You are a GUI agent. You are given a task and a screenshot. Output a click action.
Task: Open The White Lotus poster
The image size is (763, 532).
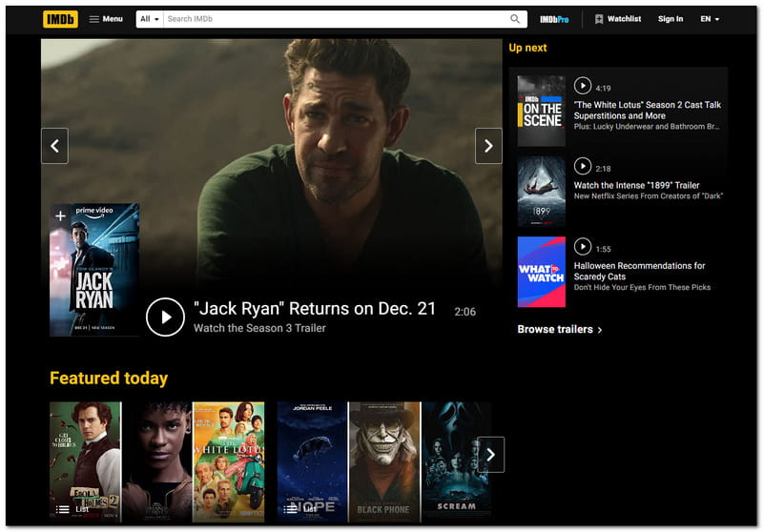(x=228, y=462)
